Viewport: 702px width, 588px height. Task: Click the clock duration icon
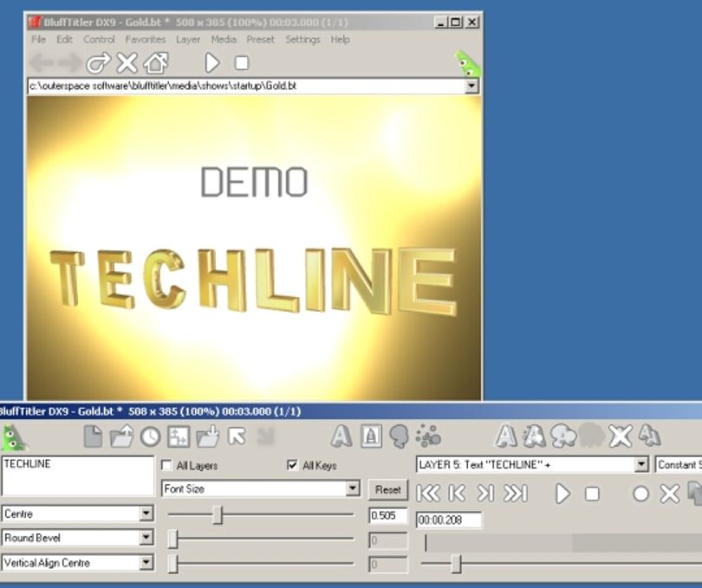(151, 436)
